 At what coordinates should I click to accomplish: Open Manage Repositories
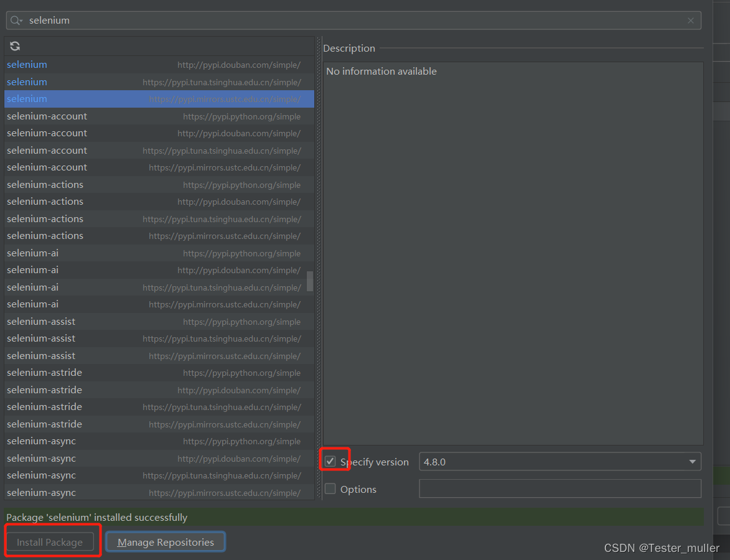tap(166, 542)
